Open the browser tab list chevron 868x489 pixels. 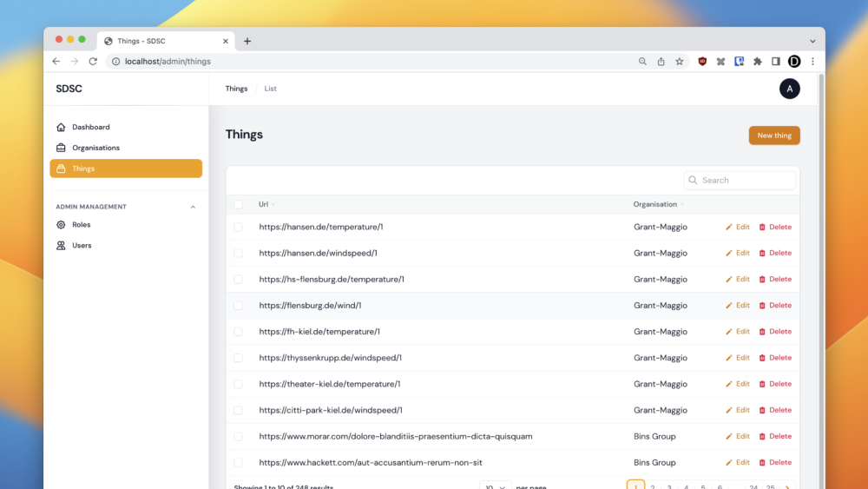812,41
